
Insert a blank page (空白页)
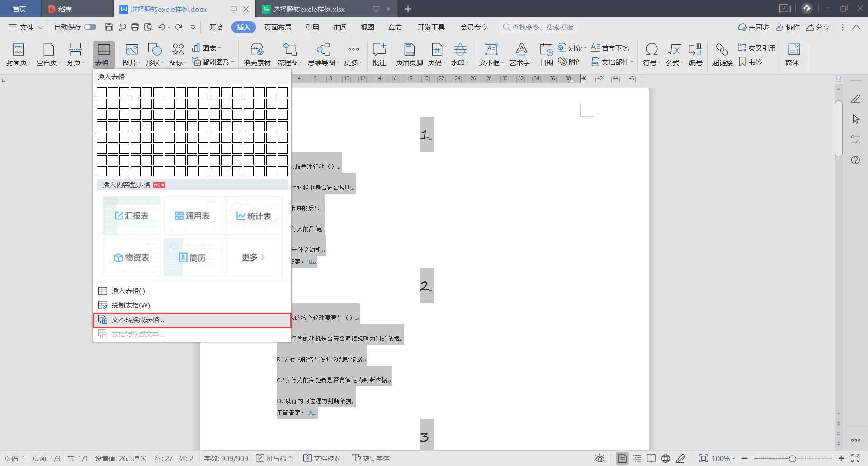(49, 54)
